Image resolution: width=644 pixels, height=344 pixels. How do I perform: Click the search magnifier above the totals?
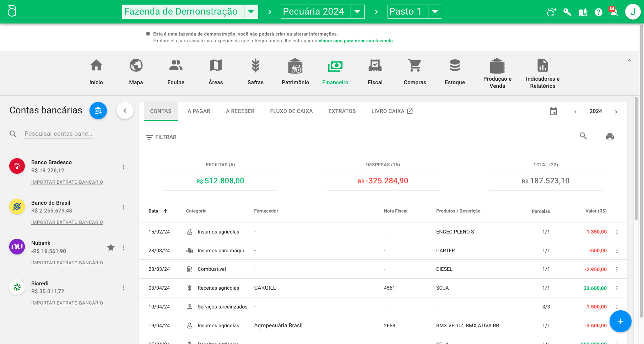pyautogui.click(x=583, y=136)
